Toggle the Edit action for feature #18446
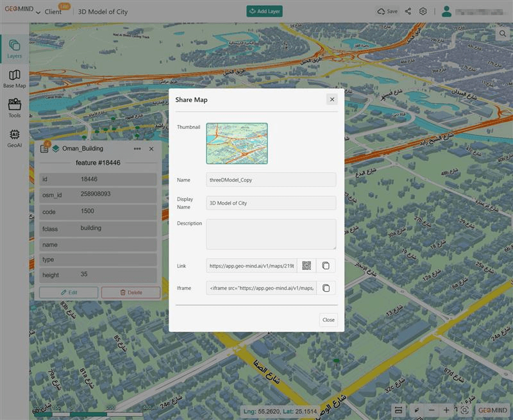Screen dimensions: 513x420 coord(69,292)
